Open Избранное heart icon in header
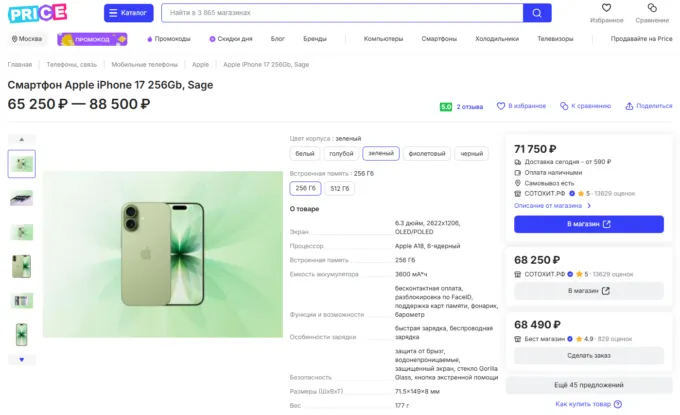680x415 pixels. (x=606, y=8)
